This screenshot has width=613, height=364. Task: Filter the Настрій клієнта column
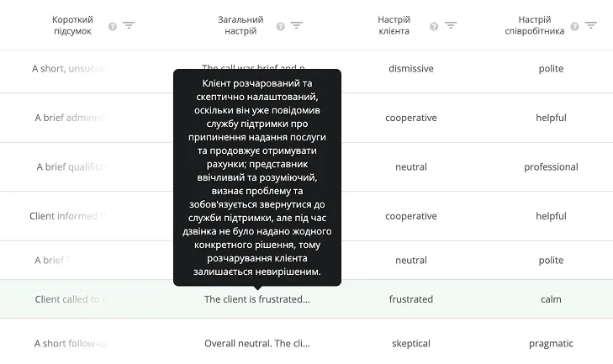(451, 26)
